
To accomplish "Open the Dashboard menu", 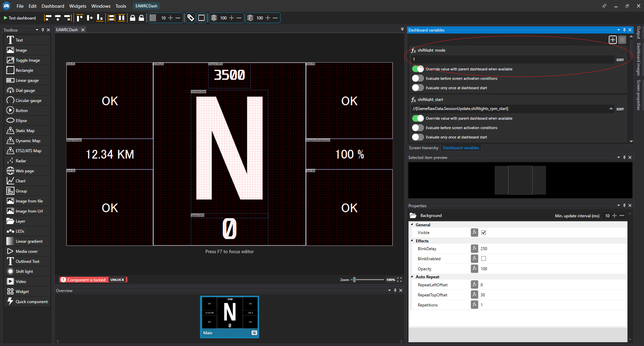I will pos(53,6).
